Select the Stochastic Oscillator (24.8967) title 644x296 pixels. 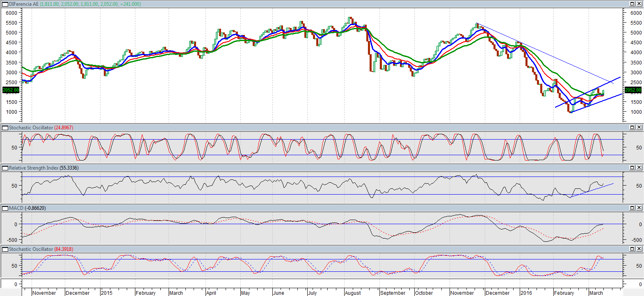tap(41, 128)
